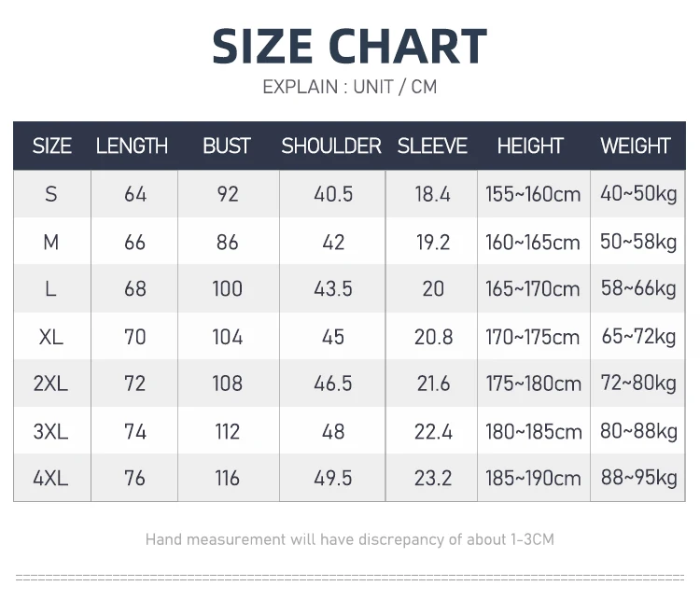Click the 4XL size row label

click(x=51, y=479)
